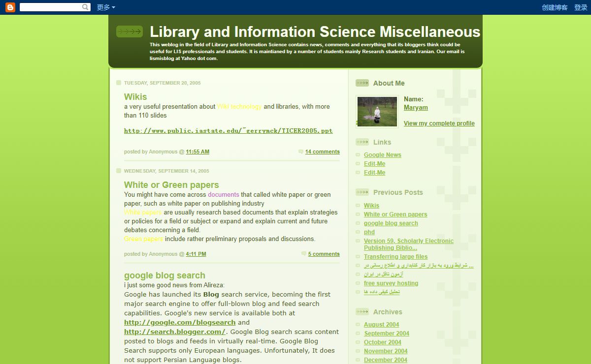Viewport: 591px width, 364px height.
Task: Click the arrow icon beside About Me heading
Action: pyautogui.click(x=362, y=83)
